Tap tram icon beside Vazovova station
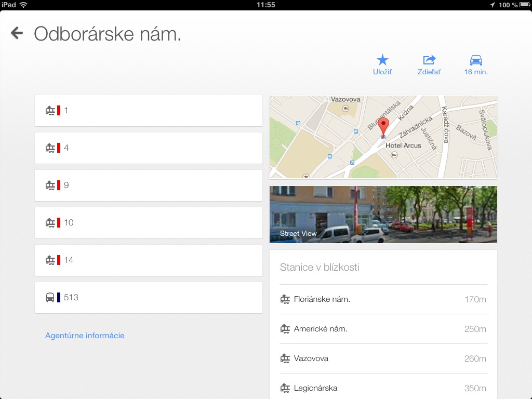 click(285, 358)
